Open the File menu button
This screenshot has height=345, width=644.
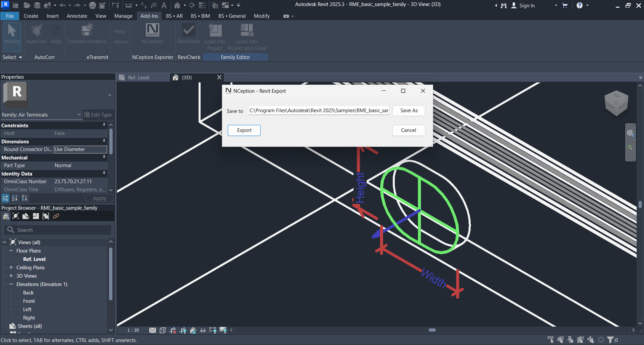point(10,16)
